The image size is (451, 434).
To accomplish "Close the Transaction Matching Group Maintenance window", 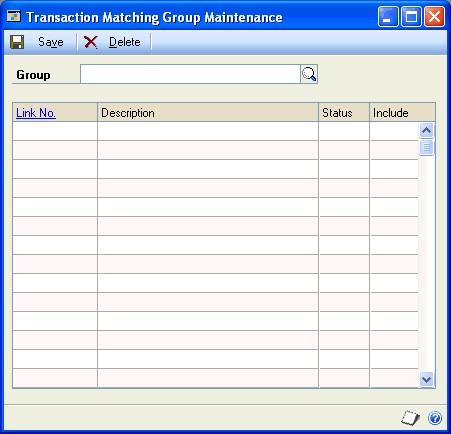I will [x=434, y=17].
